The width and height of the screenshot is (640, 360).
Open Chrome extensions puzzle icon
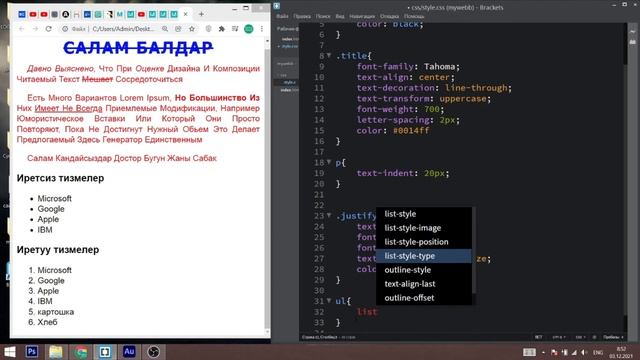tap(222, 29)
